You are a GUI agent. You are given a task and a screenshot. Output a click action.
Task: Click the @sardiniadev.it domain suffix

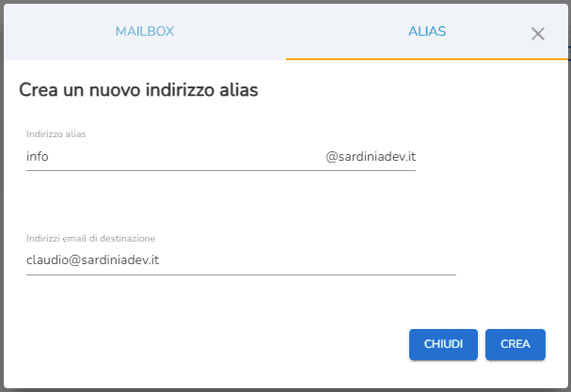tap(371, 157)
